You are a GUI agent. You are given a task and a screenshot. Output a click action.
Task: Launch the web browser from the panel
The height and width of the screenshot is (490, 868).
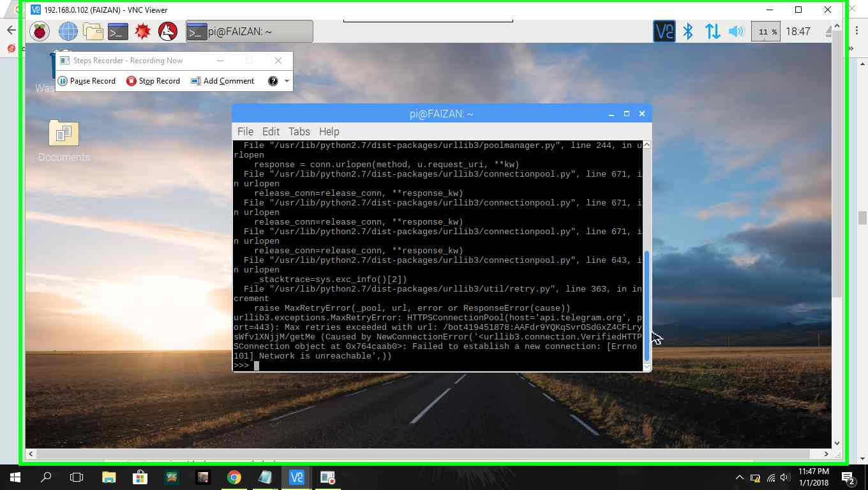coord(68,31)
